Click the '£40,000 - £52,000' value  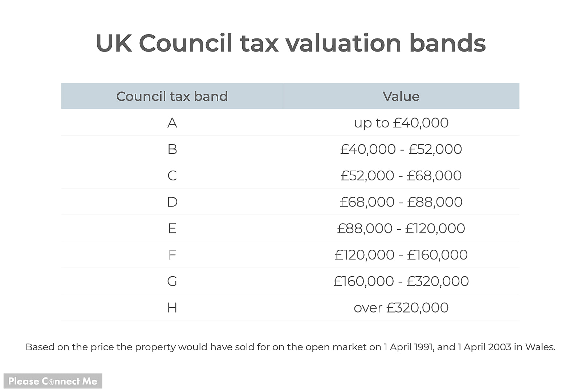point(401,149)
